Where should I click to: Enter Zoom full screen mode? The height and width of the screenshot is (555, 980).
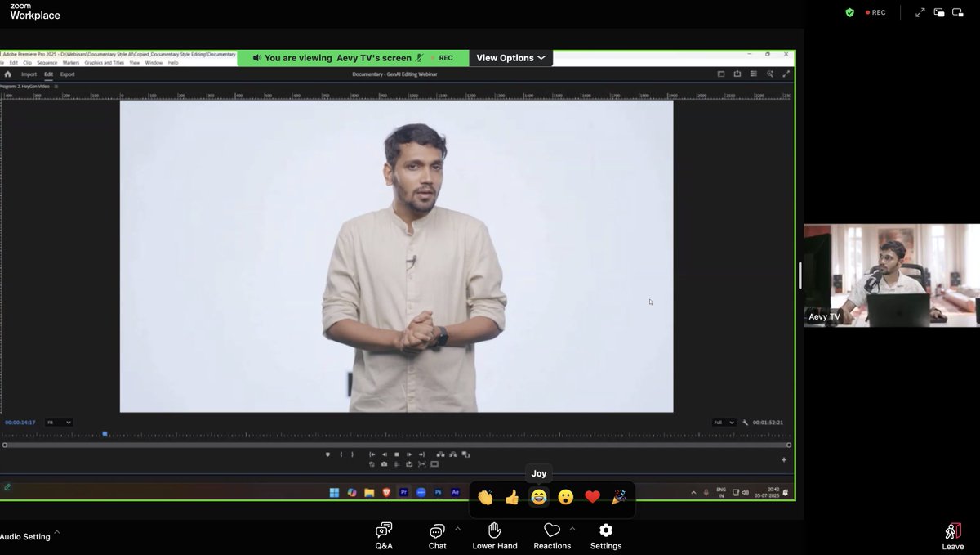[x=920, y=12]
